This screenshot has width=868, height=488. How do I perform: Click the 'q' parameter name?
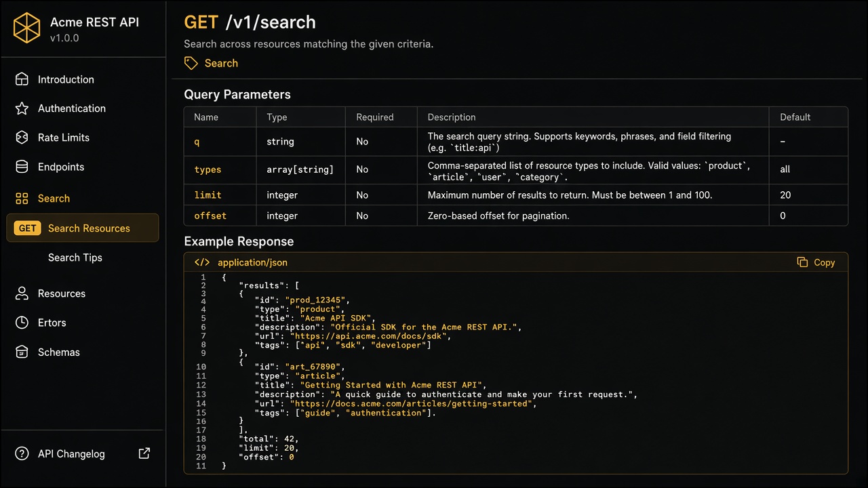(x=197, y=142)
